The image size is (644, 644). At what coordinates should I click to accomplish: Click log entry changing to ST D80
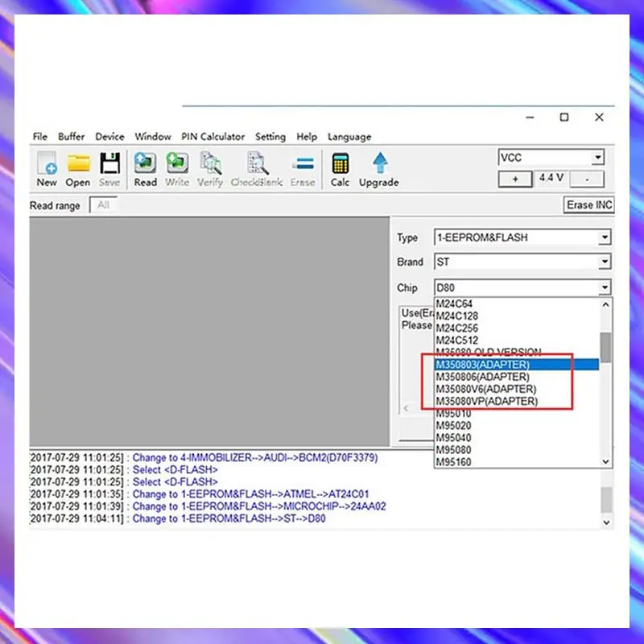[178, 518]
